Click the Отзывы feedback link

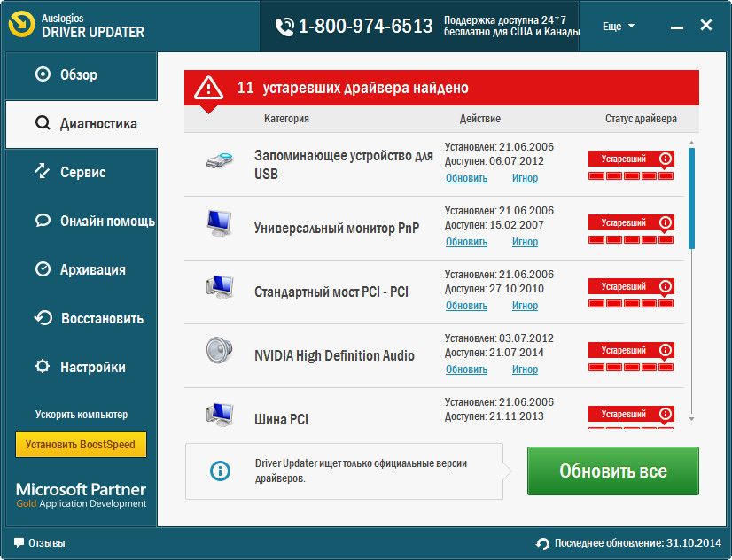(47, 543)
